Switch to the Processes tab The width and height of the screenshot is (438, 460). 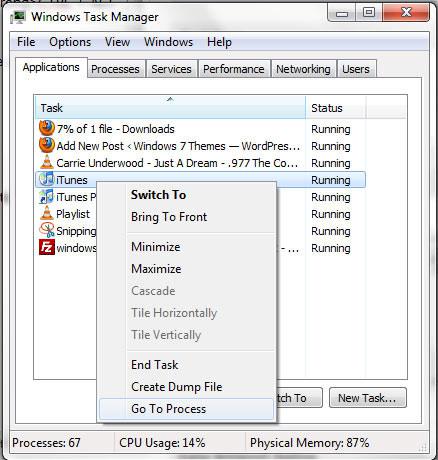115,69
